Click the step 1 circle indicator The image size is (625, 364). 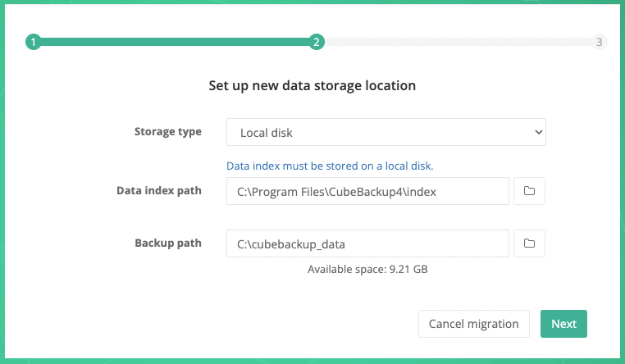click(33, 42)
